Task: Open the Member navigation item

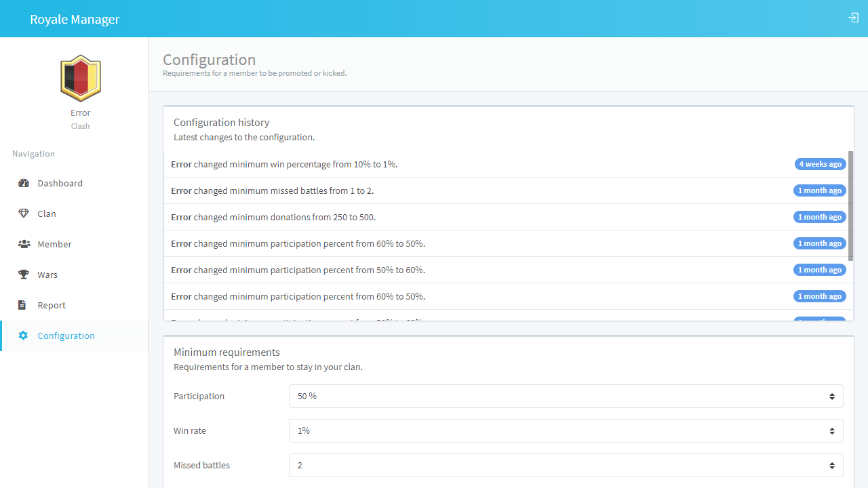Action: (x=54, y=244)
